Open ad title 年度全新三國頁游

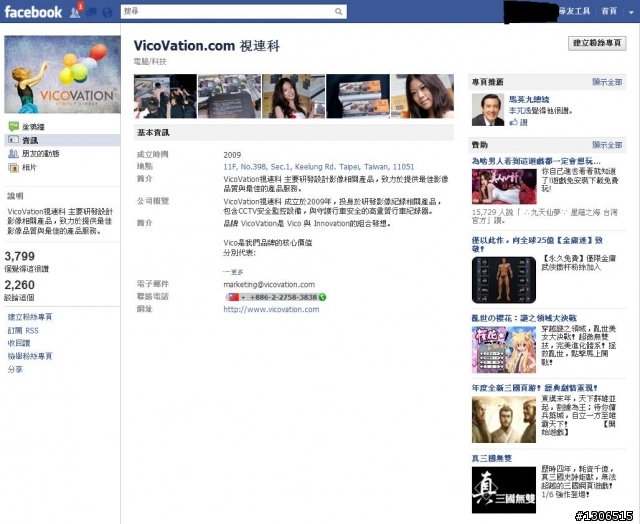[535, 388]
